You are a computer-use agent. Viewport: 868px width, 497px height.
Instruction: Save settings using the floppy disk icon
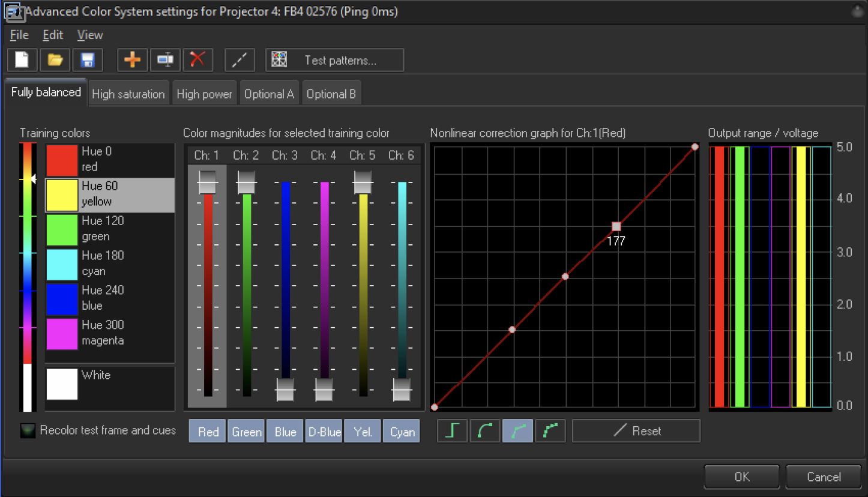pyautogui.click(x=88, y=60)
